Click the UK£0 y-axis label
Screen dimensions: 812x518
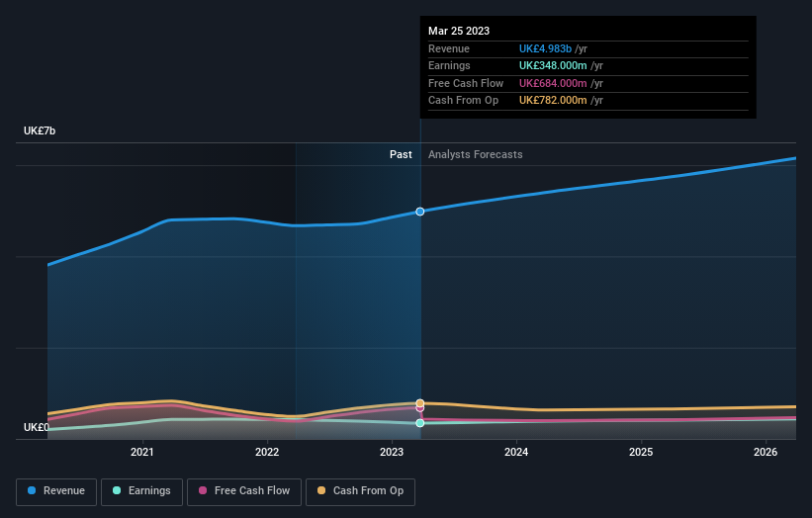pyautogui.click(x=37, y=427)
